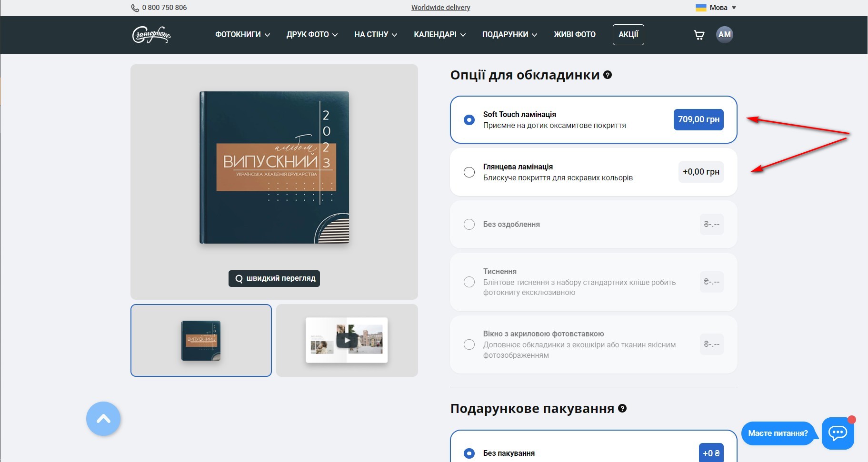The width and height of the screenshot is (868, 462).
Task: Select Глянцева ламінація radio option
Action: tap(469, 172)
